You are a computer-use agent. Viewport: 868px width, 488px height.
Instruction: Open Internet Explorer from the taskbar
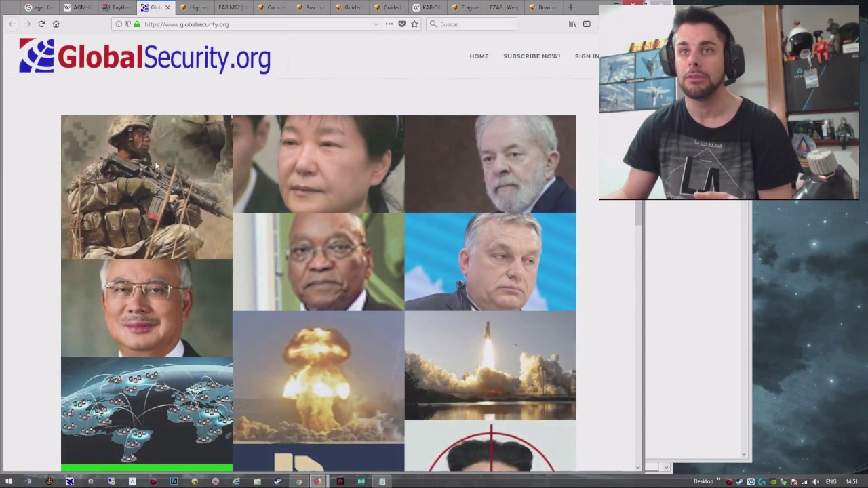236,481
